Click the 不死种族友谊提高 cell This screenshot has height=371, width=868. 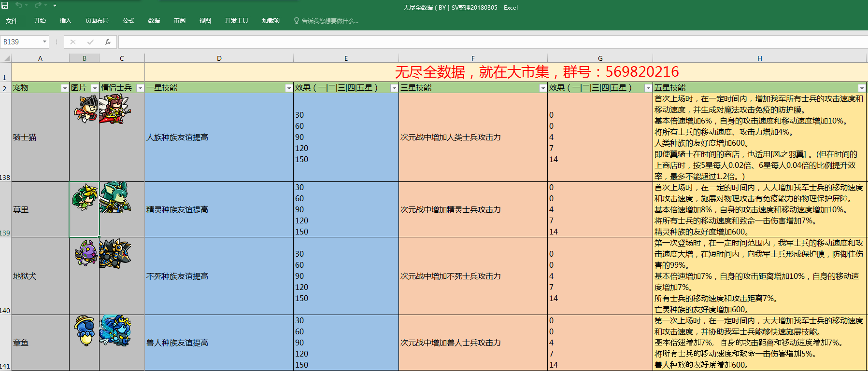[x=219, y=276]
